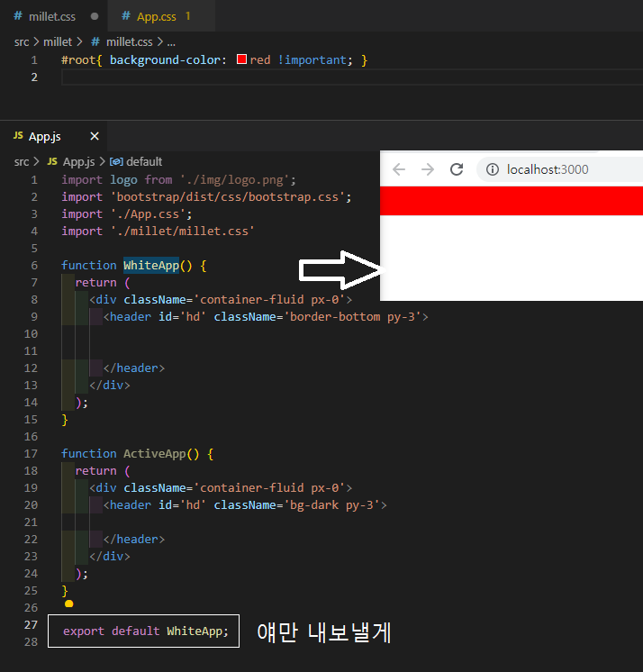Click './App.css' import string
The height and width of the screenshot is (672, 643).
148,213
